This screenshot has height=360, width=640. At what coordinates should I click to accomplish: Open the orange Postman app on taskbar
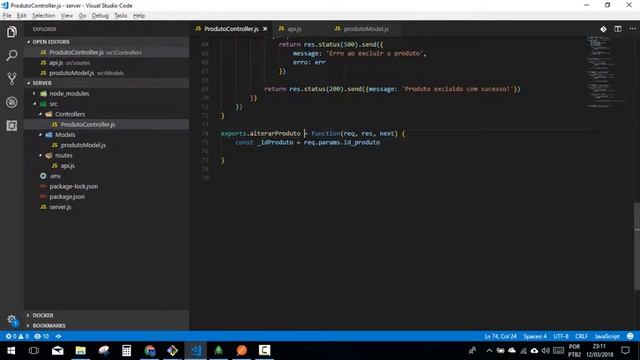tap(242, 351)
